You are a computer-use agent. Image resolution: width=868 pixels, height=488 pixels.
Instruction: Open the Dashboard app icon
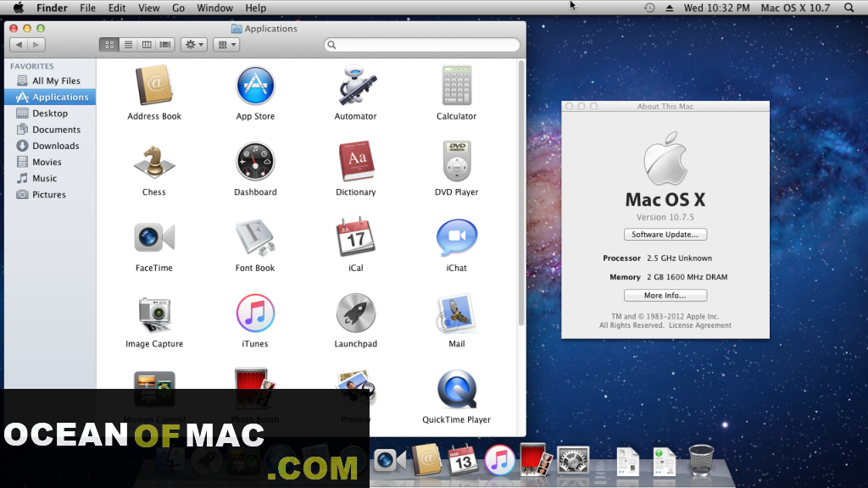pyautogui.click(x=255, y=162)
